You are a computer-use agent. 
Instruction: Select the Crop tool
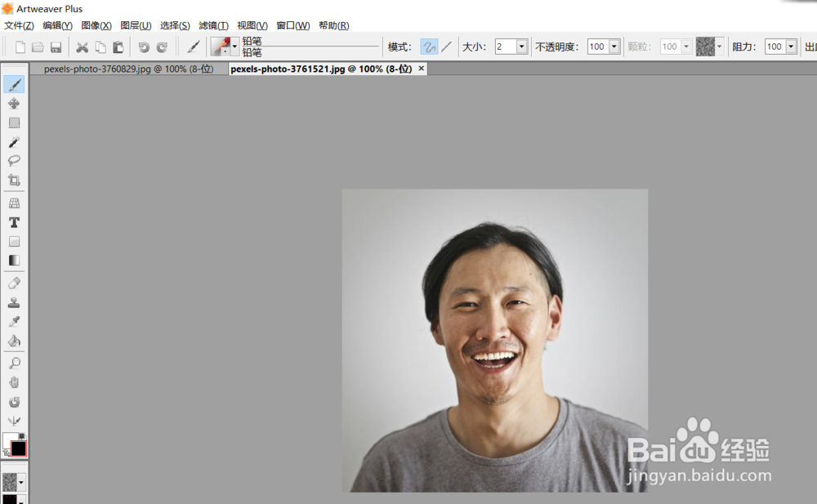pyautogui.click(x=14, y=180)
